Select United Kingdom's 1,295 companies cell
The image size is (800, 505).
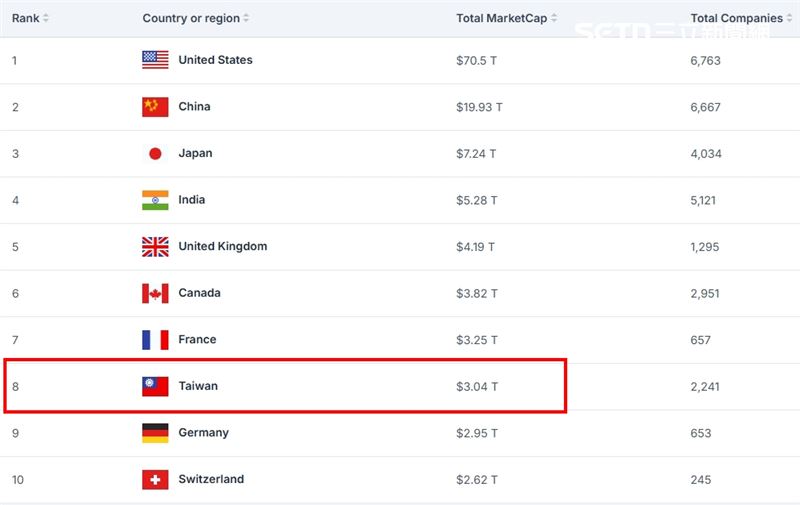(705, 247)
